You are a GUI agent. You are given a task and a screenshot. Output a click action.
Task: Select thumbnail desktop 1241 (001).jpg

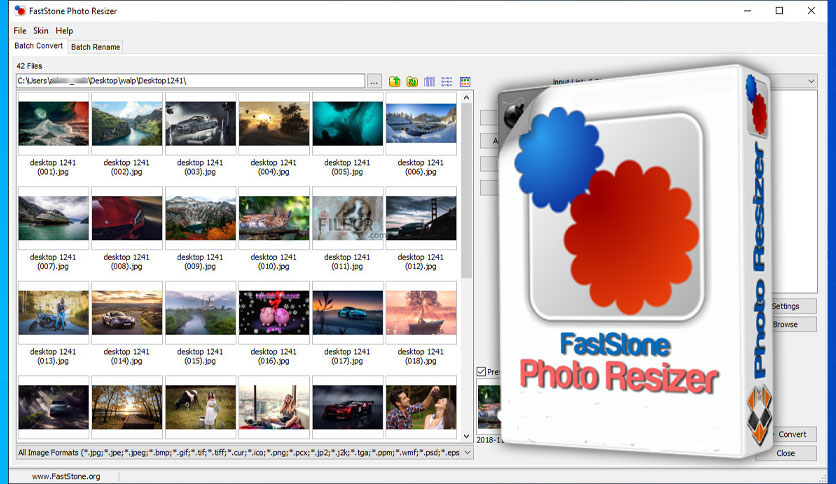[x=53, y=124]
